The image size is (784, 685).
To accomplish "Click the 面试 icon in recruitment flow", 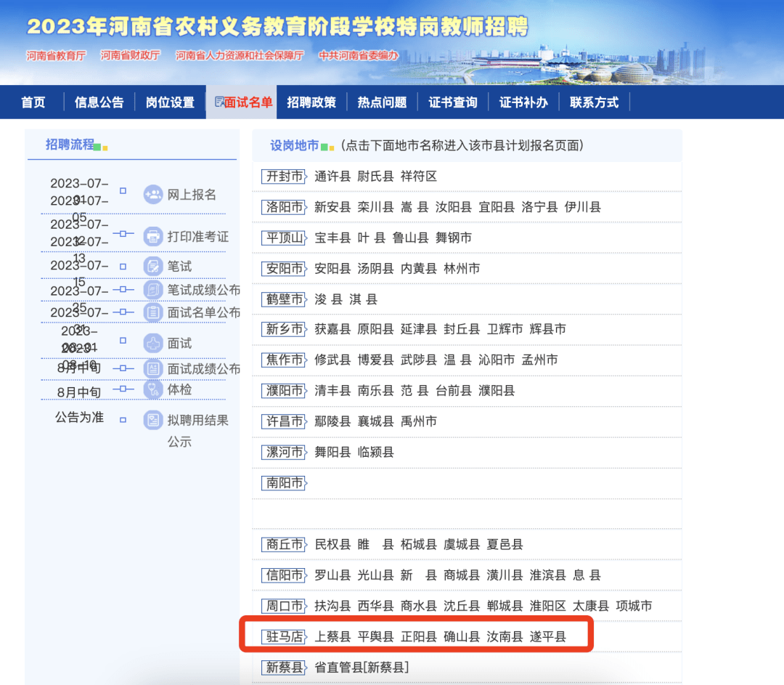I will (153, 344).
